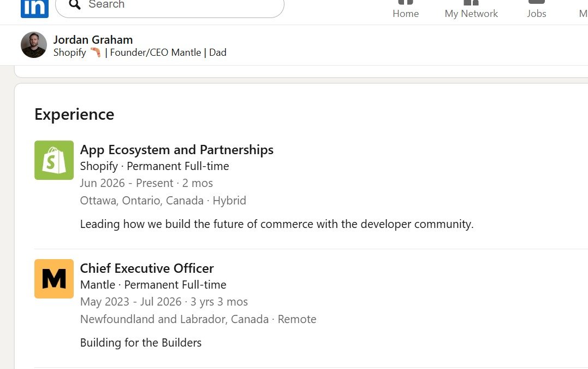The height and width of the screenshot is (369, 588).
Task: Open the App Ecosystem and Partnerships role
Action: tap(177, 150)
